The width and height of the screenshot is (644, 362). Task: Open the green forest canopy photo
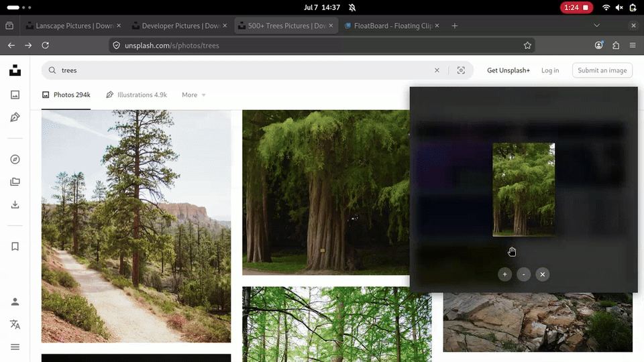[x=337, y=324]
